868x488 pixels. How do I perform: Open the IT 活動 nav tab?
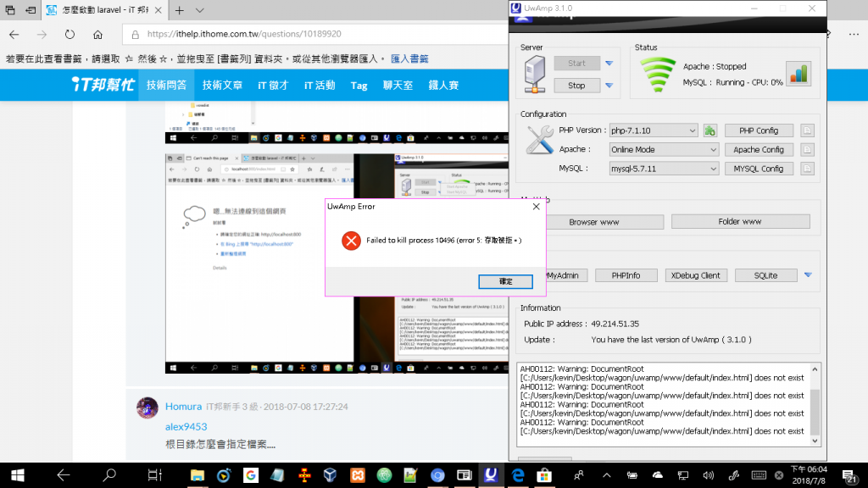(320, 86)
